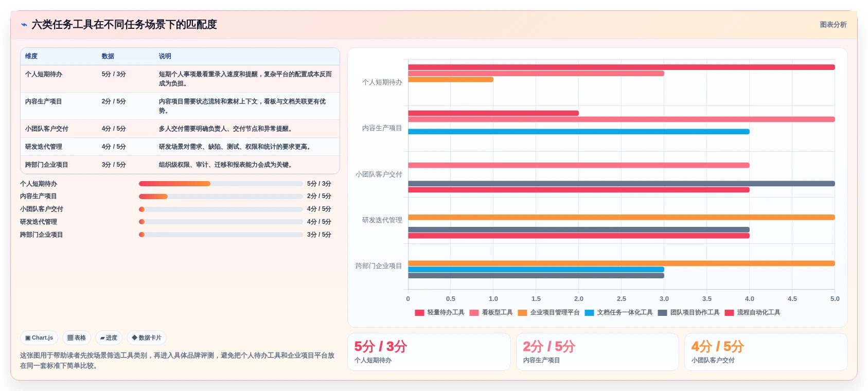Click the 维度 column header
The image size is (868, 391).
(x=31, y=56)
